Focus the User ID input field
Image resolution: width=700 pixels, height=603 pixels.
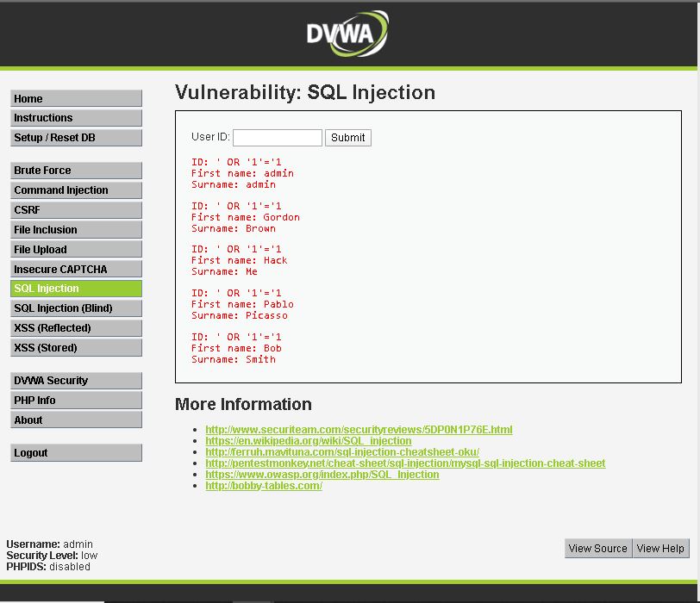tap(277, 138)
